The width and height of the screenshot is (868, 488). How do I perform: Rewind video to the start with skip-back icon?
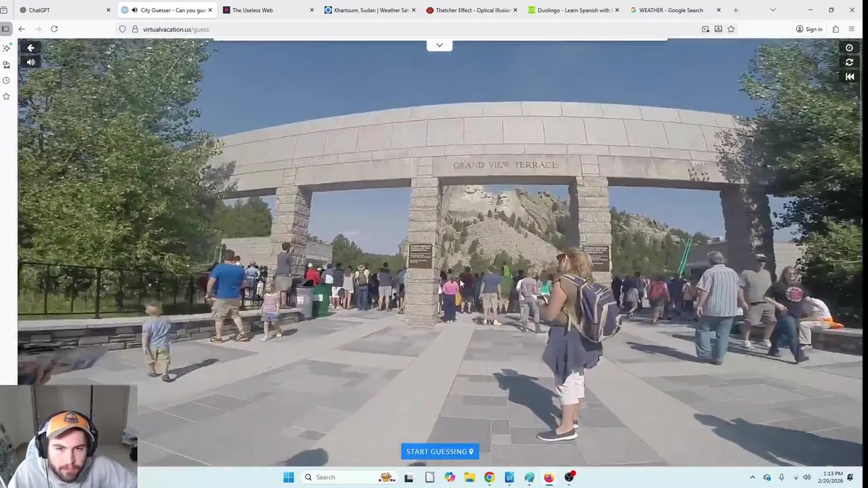coord(849,77)
